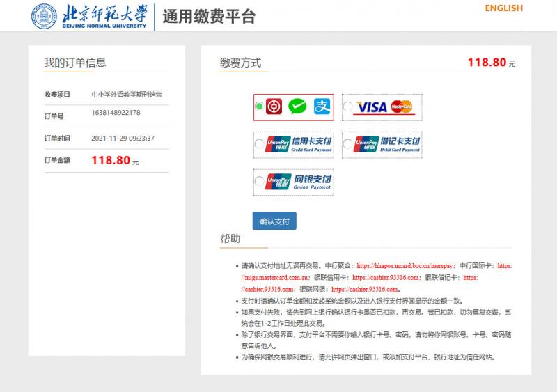
Task: Click the UnionPay online payment logo
Action: (299, 182)
